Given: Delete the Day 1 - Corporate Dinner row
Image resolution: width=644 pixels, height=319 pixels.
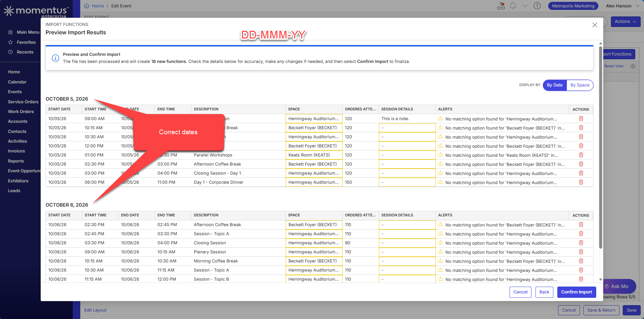Looking at the screenshot, I should pos(581,182).
